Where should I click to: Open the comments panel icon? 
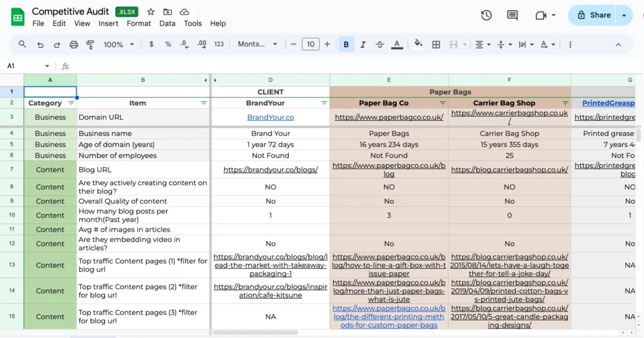coord(513,15)
